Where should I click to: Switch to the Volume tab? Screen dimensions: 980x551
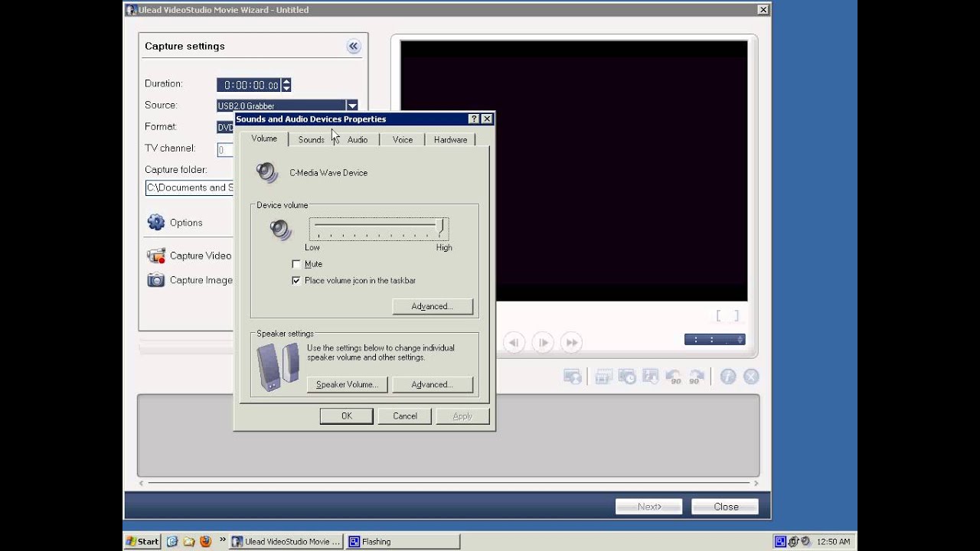(264, 139)
